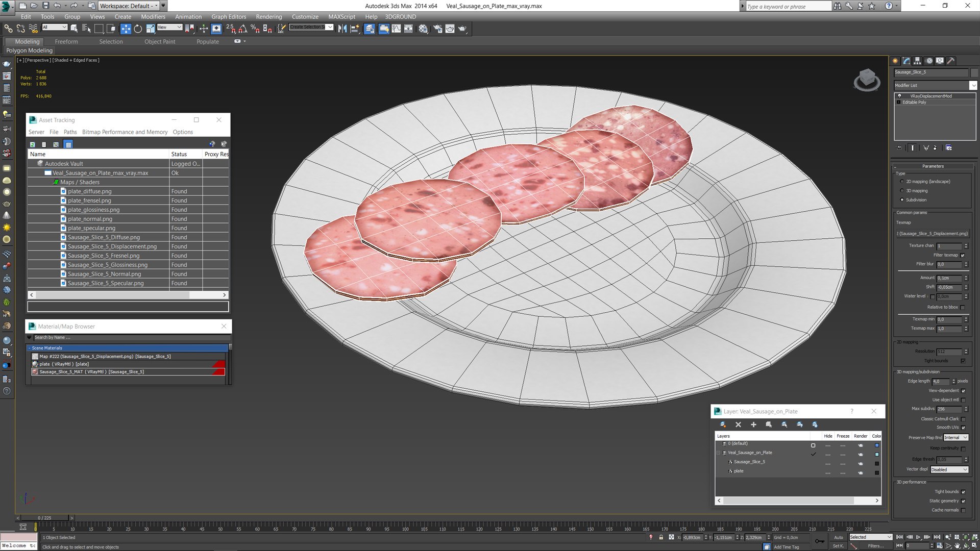980x551 pixels.
Task: Enable the Relative to bbox checkbox
Action: (963, 307)
